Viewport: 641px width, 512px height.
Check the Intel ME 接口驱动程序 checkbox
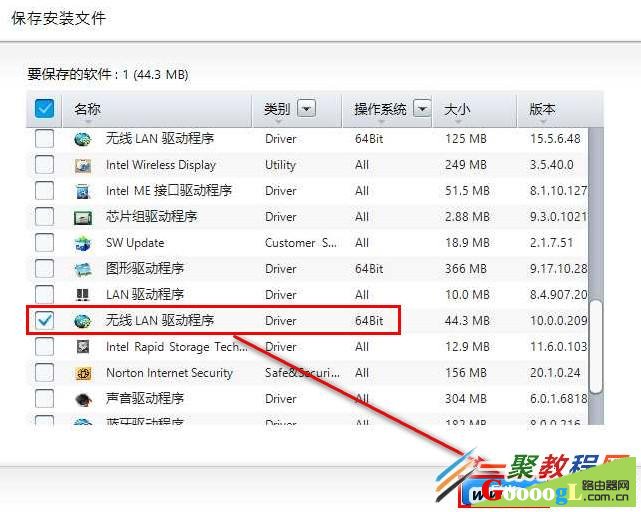pyautogui.click(x=44, y=191)
